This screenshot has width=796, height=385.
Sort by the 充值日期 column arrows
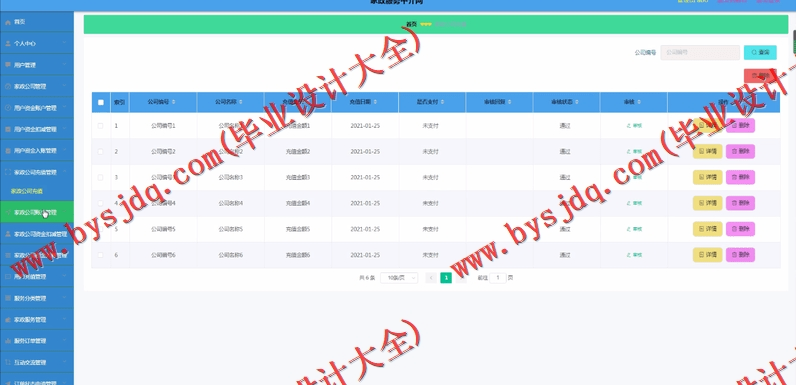pyautogui.click(x=375, y=102)
